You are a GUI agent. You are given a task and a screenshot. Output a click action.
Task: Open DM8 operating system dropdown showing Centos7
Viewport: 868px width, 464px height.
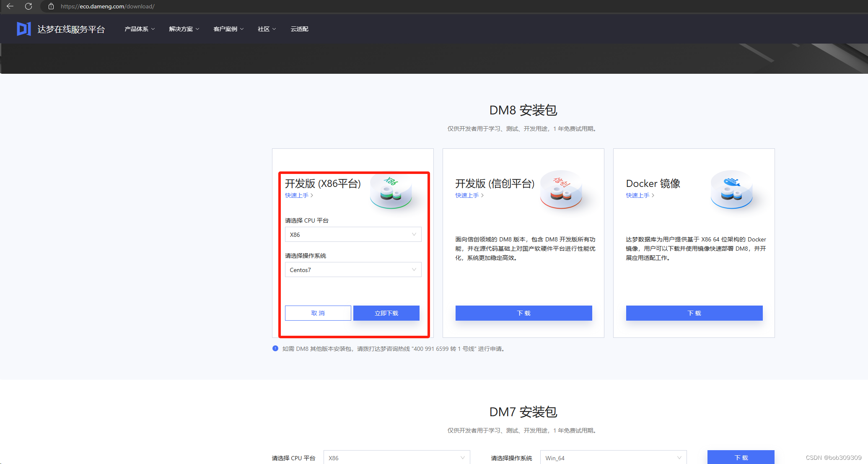[x=353, y=270]
